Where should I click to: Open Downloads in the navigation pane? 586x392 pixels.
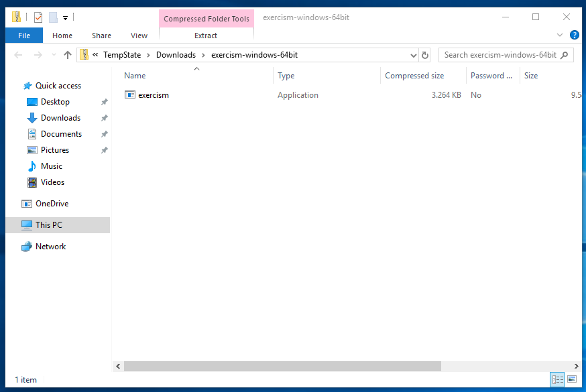(60, 118)
